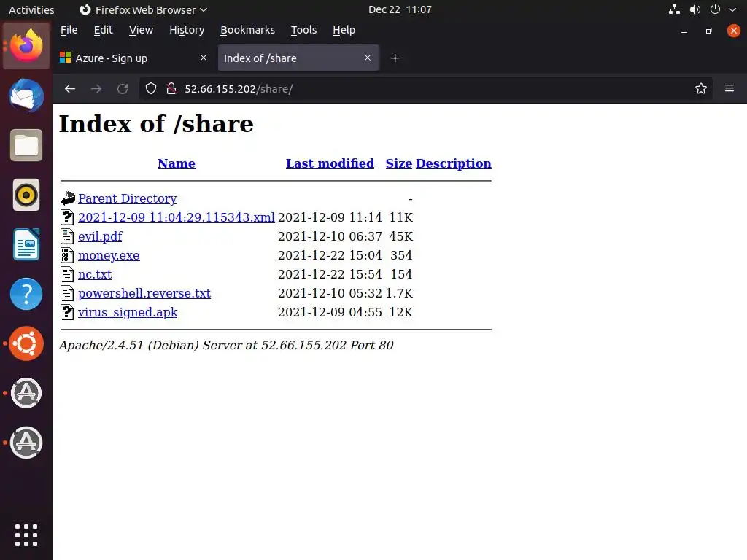This screenshot has height=560, width=747.
Task: Open the powershell.reverse.txt link
Action: point(144,293)
